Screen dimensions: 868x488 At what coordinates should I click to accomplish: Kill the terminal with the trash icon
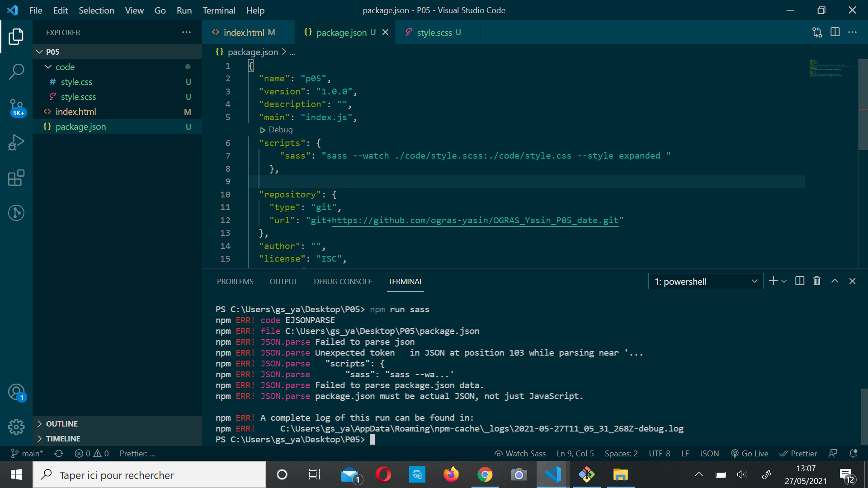coord(816,281)
